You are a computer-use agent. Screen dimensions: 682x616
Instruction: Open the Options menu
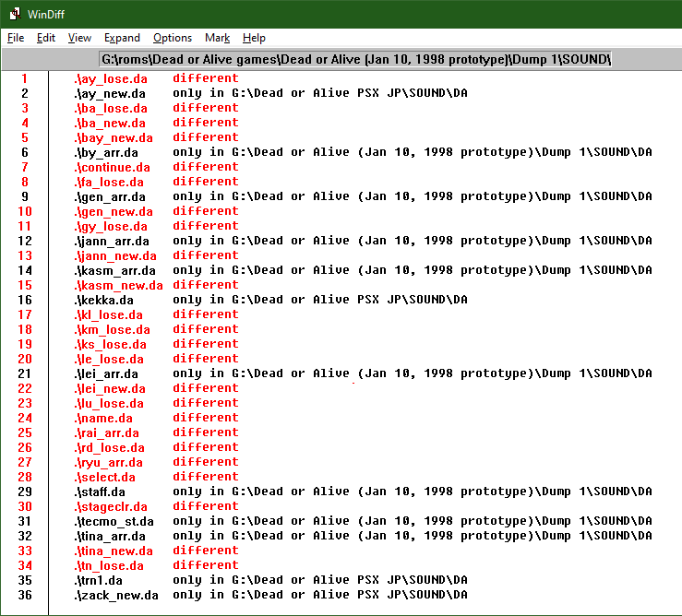[x=173, y=38]
